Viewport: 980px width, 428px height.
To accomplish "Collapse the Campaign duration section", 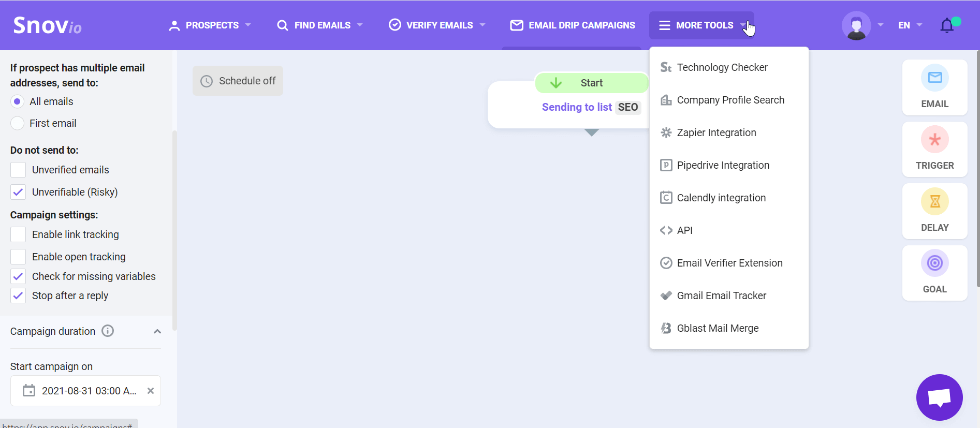I will click(x=157, y=331).
